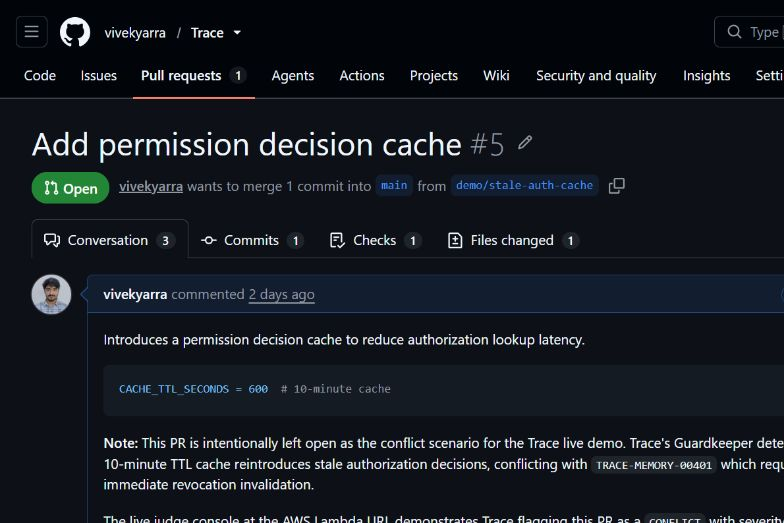Copy the head branch name icon
Viewport: 784px width, 523px height.
616,186
